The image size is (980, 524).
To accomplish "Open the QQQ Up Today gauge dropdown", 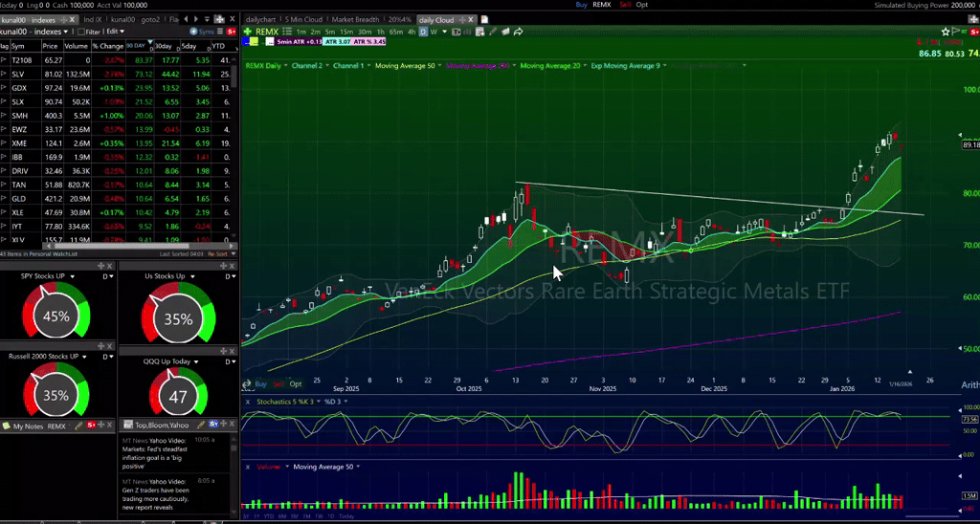I will pyautogui.click(x=195, y=361).
